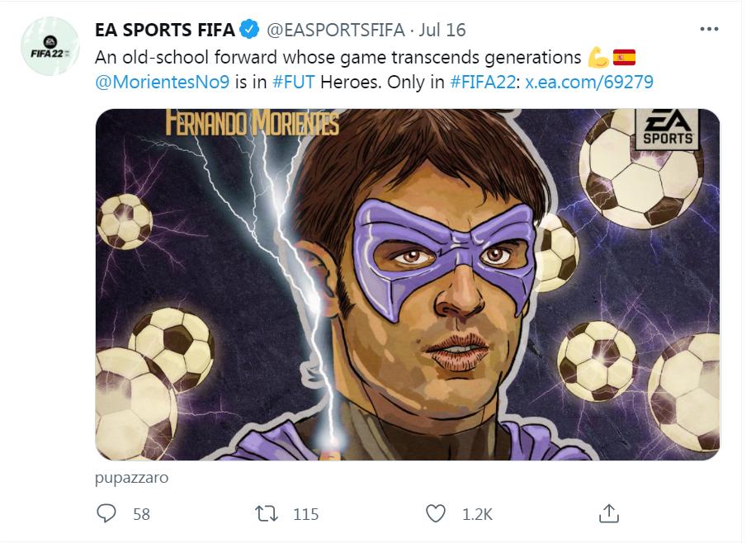Click the blue verified badge
The width and height of the screenshot is (756, 543).
(x=248, y=31)
